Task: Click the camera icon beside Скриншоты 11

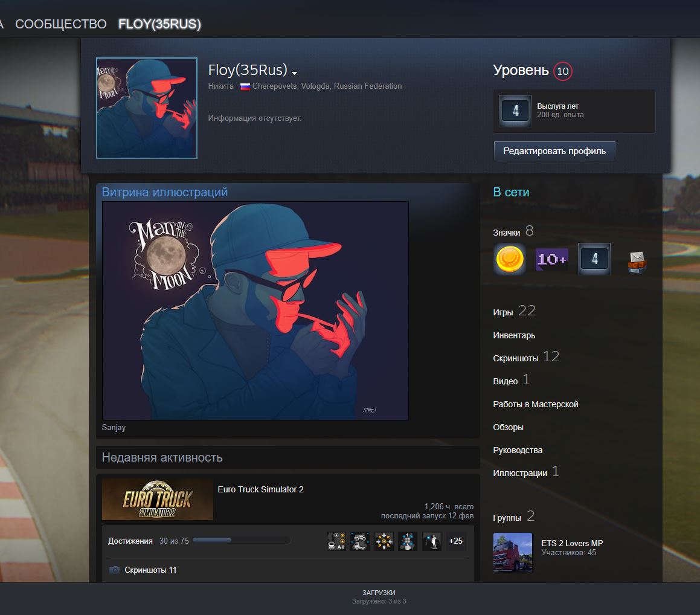Action: (x=114, y=570)
